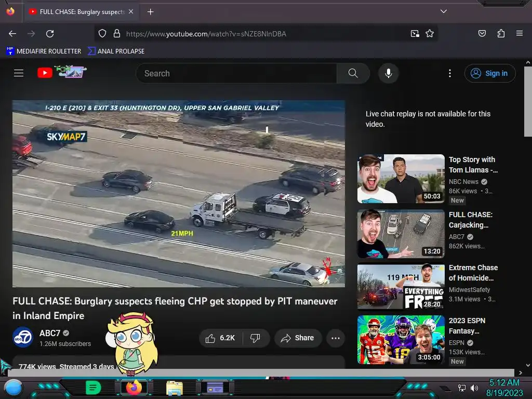Click the video title FULL CHASE heading
This screenshot has width=532, height=399.
point(175,308)
